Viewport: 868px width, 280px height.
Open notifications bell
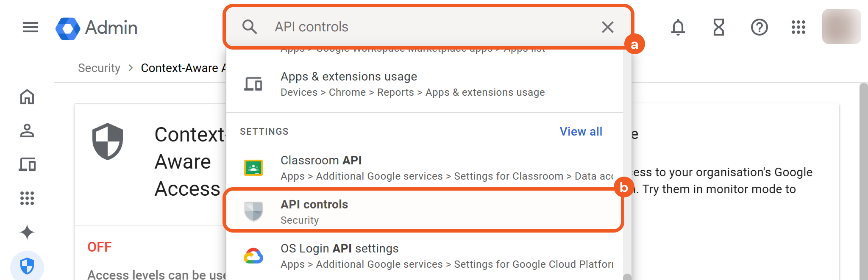(x=678, y=28)
